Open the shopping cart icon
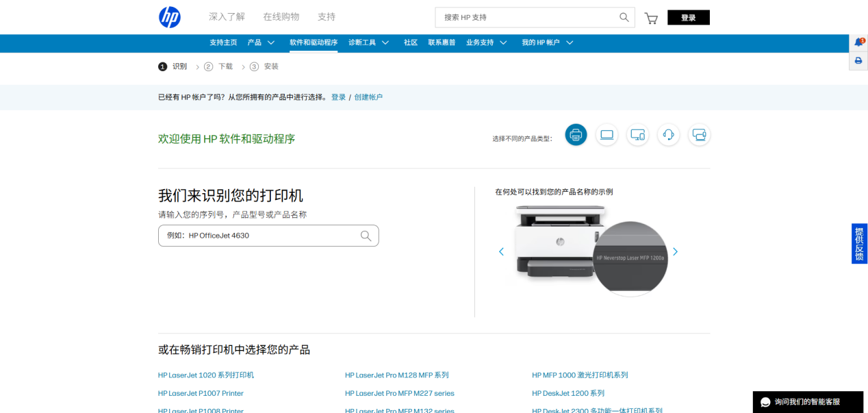This screenshot has height=413, width=868. click(x=651, y=18)
